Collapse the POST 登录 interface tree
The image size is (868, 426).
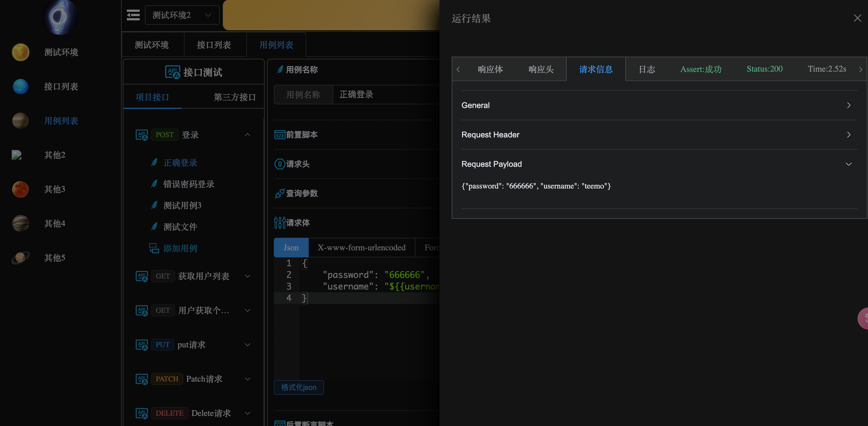[248, 135]
